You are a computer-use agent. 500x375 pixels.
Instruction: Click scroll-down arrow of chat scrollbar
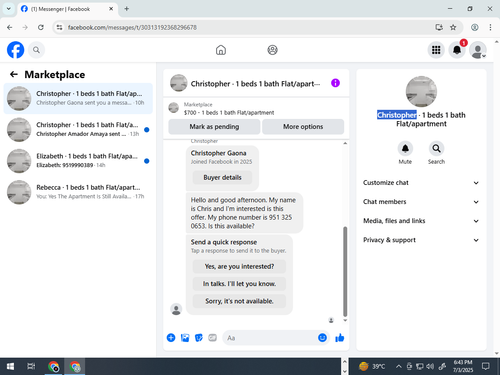[345, 320]
